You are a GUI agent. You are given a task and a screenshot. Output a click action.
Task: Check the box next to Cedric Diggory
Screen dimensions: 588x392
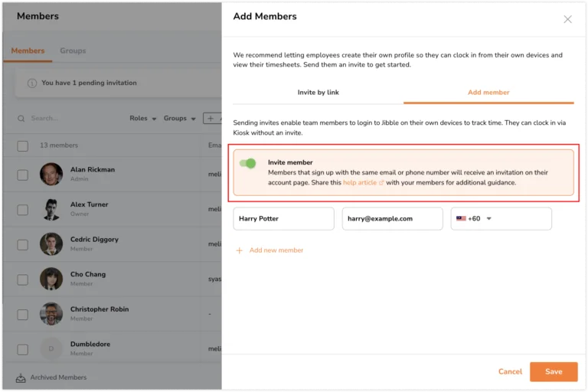[x=22, y=245]
